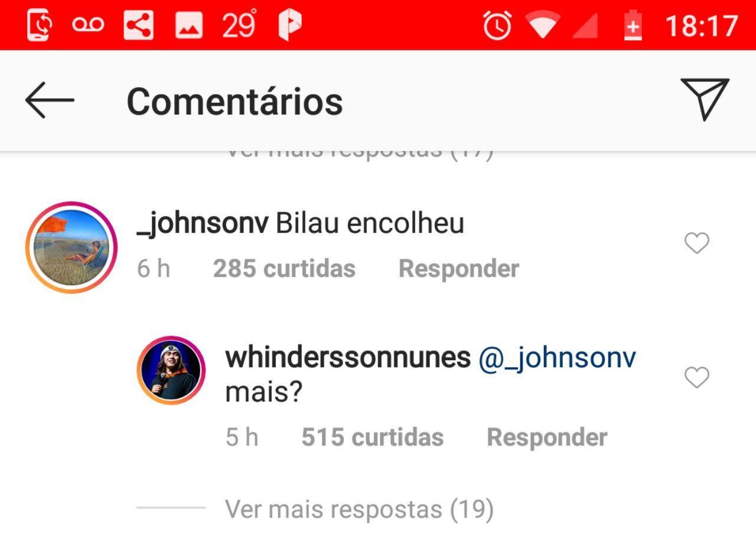Tap the voicemail status bar icon

88,25
